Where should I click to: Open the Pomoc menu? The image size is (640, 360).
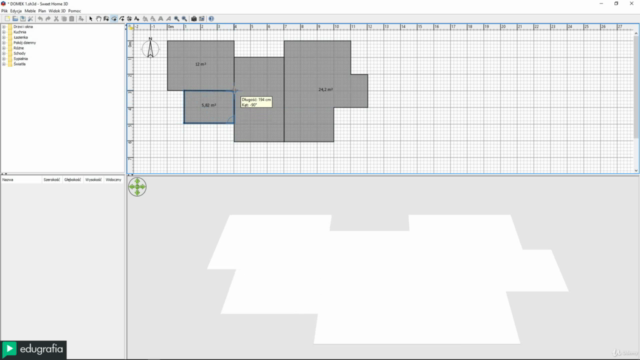click(x=74, y=11)
